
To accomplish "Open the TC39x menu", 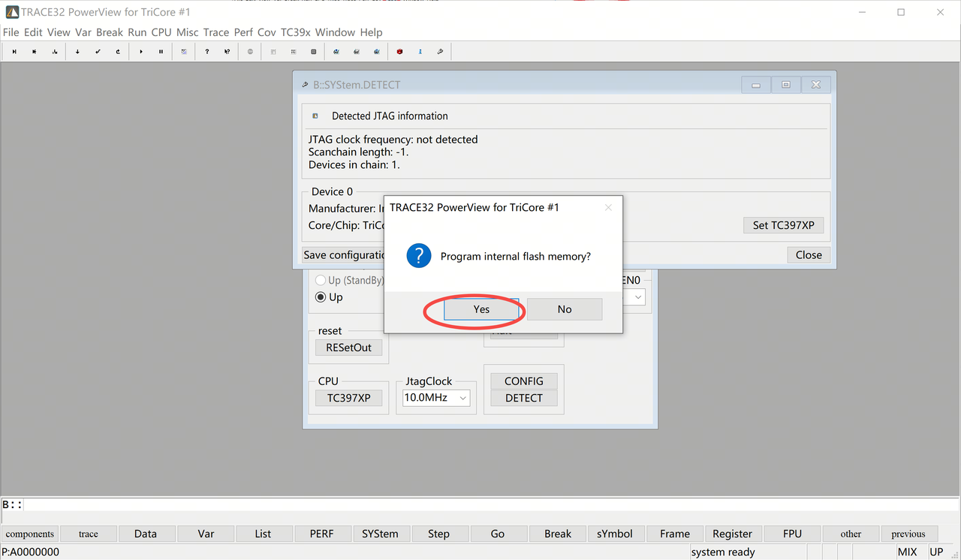I will pos(296,32).
